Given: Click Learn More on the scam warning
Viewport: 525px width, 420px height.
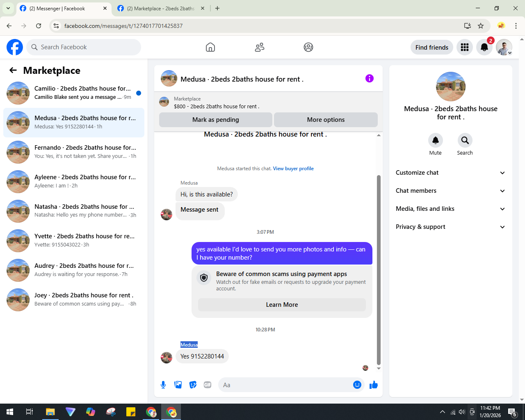Looking at the screenshot, I should click(282, 305).
